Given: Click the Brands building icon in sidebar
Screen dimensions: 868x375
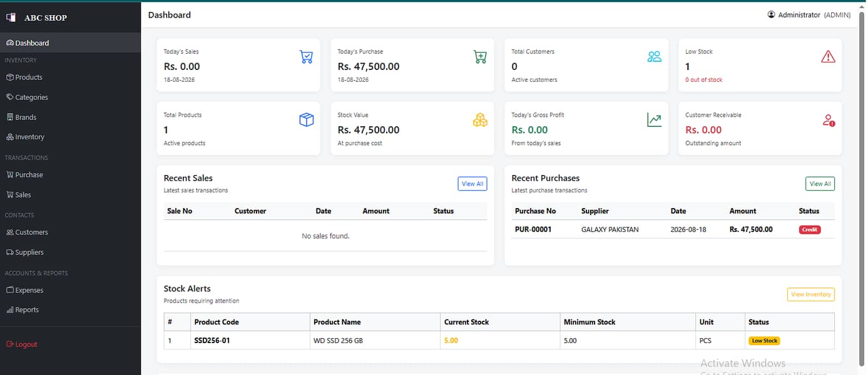Looking at the screenshot, I should pos(10,117).
